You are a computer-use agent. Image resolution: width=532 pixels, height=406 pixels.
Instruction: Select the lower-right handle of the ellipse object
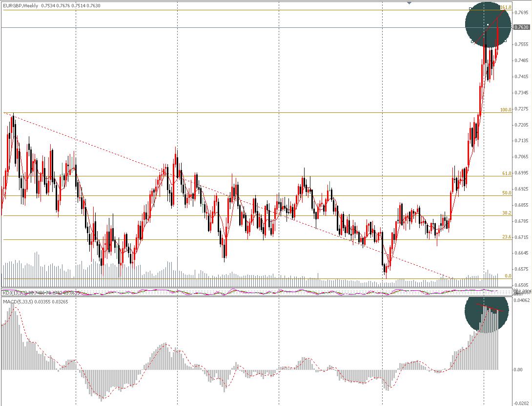pos(506,41)
